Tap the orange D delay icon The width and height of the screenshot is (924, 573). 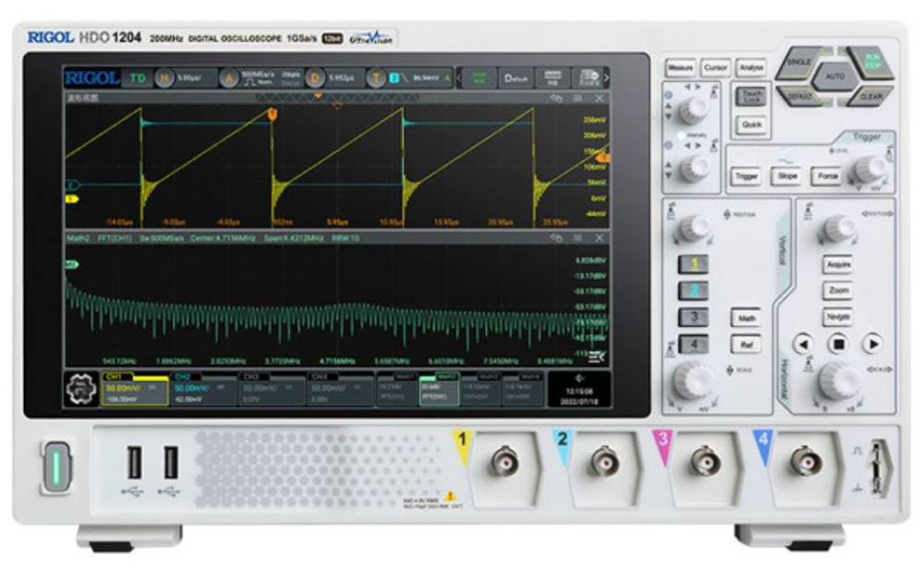coord(316,79)
